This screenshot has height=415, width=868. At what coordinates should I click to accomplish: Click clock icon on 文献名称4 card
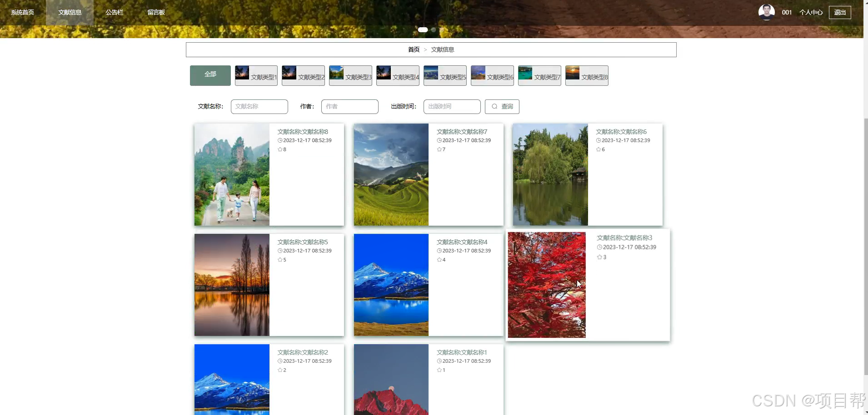(439, 251)
